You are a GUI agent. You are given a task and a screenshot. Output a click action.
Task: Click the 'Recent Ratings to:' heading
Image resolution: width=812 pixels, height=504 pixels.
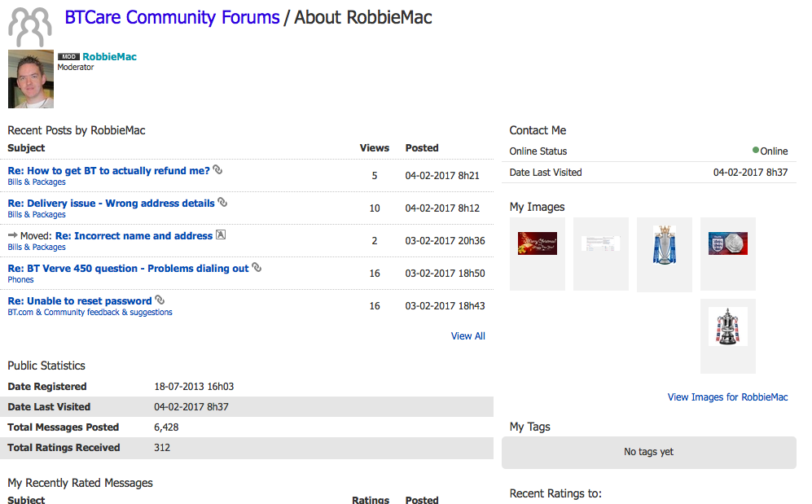coord(555,493)
